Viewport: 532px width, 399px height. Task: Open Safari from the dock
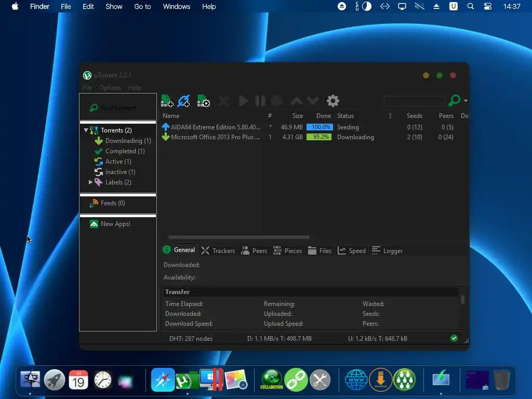(x=163, y=380)
